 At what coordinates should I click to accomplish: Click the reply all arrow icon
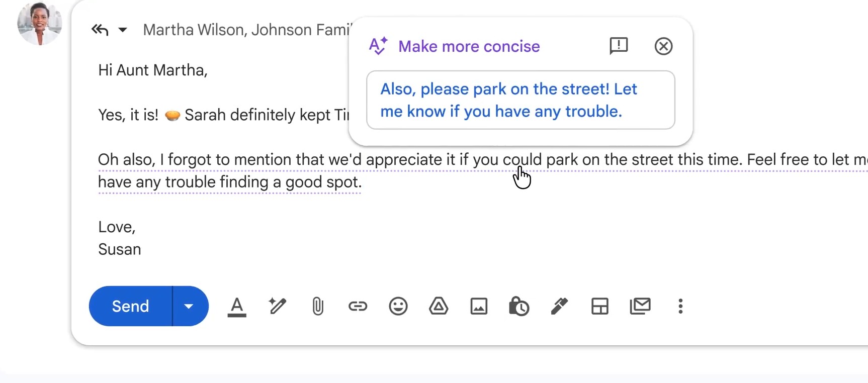100,30
